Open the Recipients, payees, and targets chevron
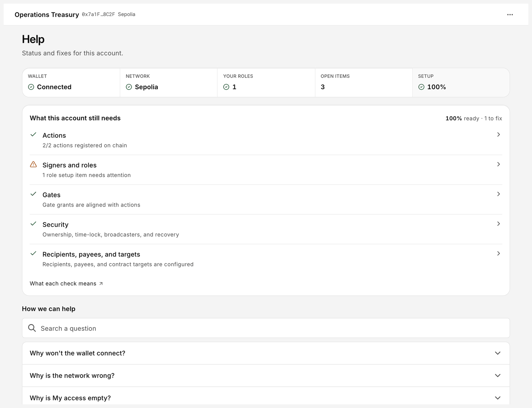The height and width of the screenshot is (408, 532). coord(498,254)
